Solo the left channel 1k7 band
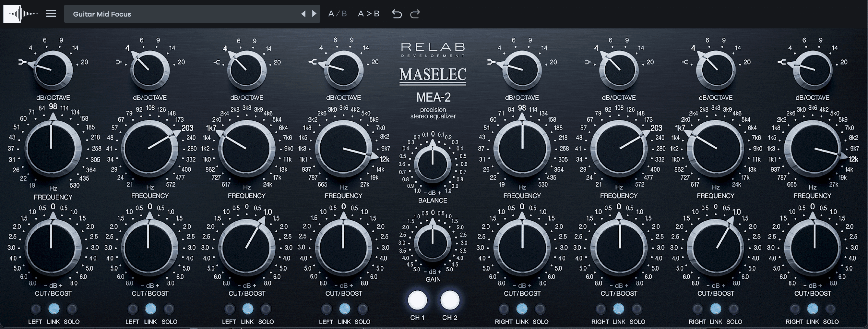Viewport: 868px width, 329px height. [x=266, y=309]
